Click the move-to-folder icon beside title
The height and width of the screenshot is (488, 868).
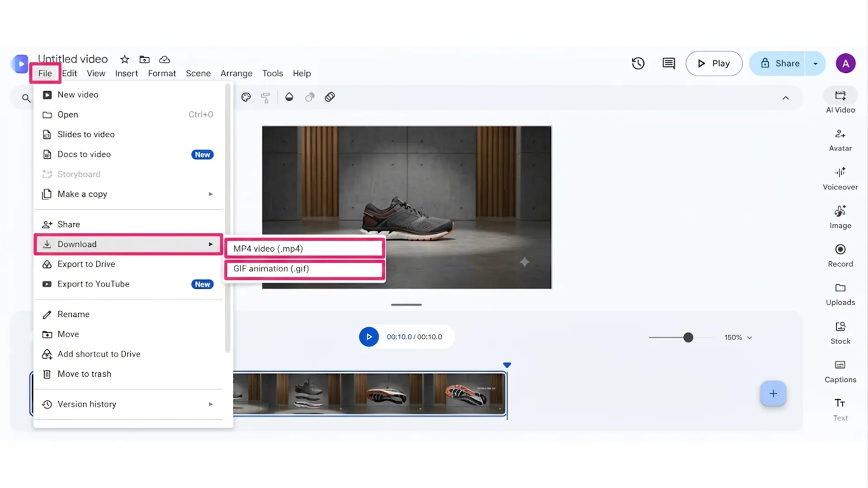(x=144, y=59)
